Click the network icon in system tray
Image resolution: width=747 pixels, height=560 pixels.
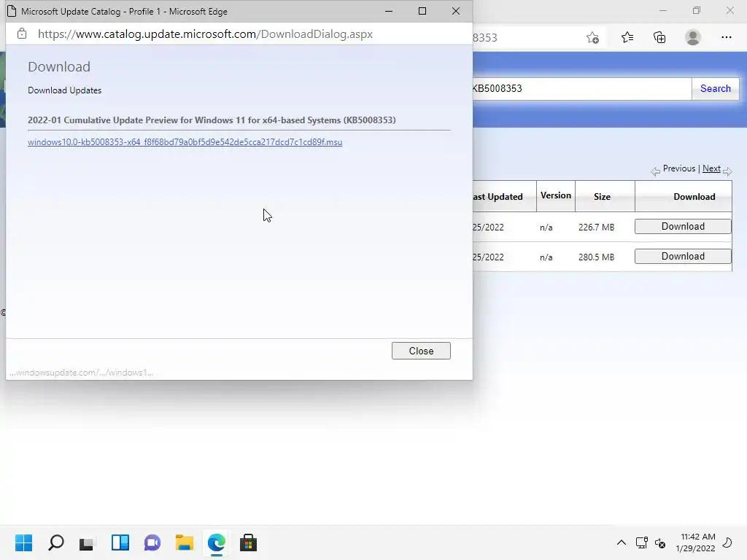642,542
